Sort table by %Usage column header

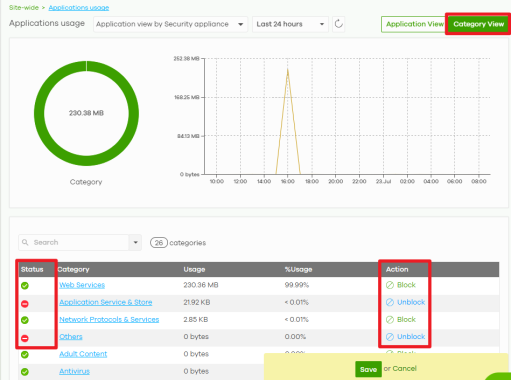click(x=298, y=269)
